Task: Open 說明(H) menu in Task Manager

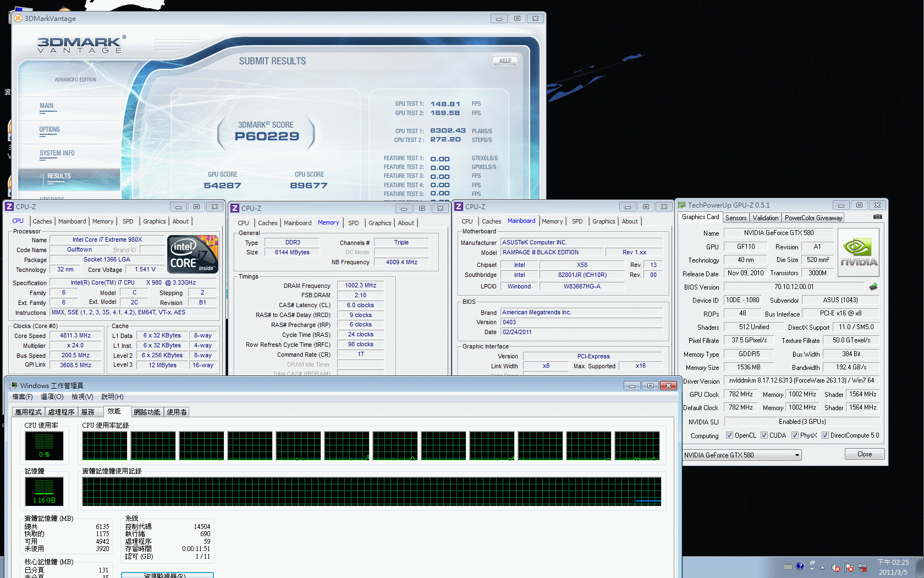Action: click(x=112, y=396)
